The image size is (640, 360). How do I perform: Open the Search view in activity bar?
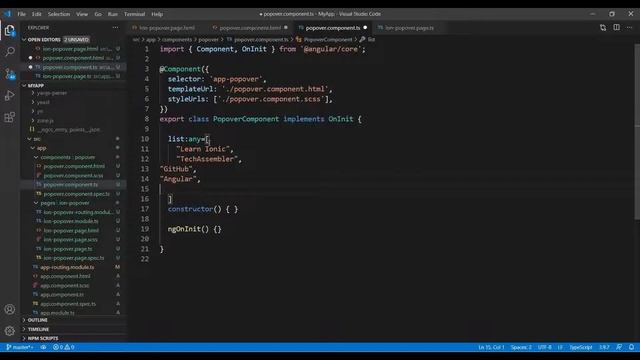click(x=10, y=51)
